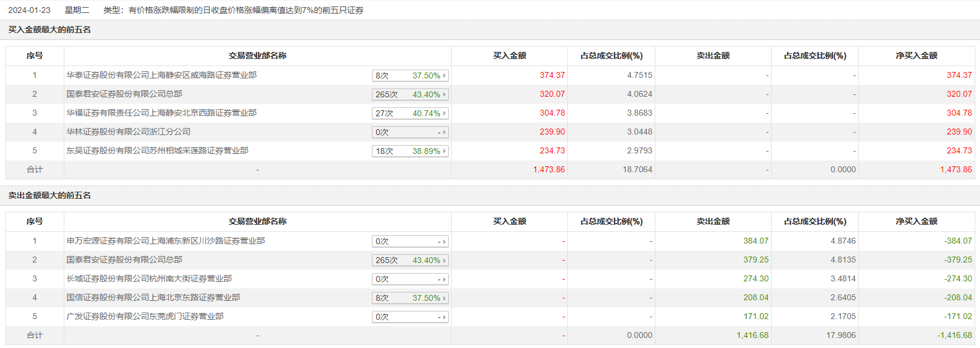The image size is (980, 348).
Task: Expand the 265次 box in the sell table
Action: coord(410,260)
